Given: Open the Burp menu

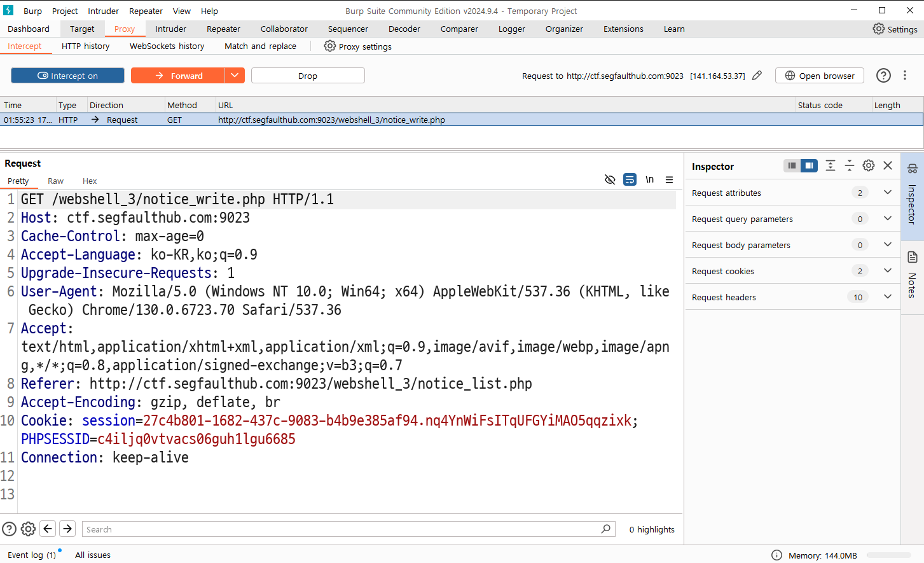Looking at the screenshot, I should point(32,11).
